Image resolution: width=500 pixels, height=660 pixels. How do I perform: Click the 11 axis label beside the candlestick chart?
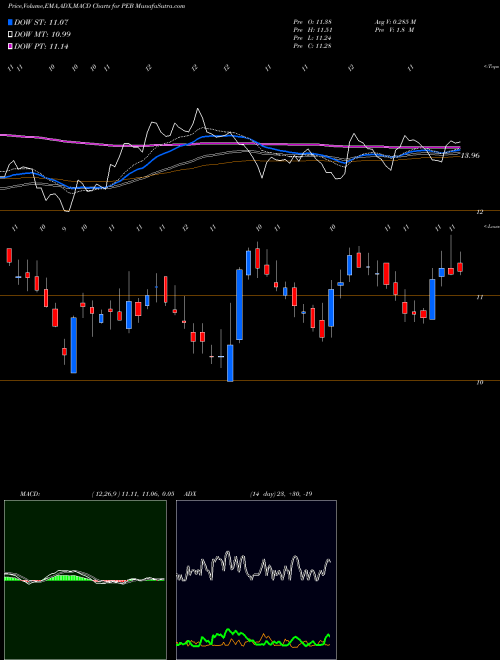pyautogui.click(x=479, y=298)
